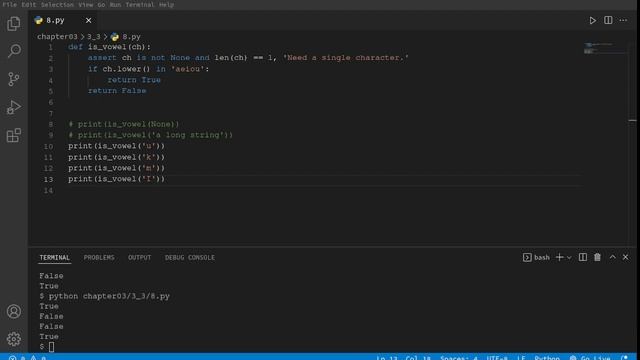
Task: Change language mode via Python status item
Action: pyautogui.click(x=547, y=357)
